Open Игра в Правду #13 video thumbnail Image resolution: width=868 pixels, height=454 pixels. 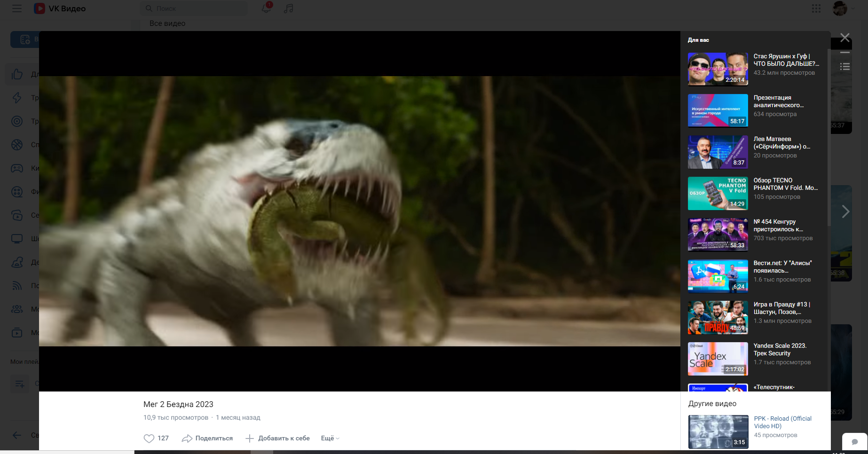(x=718, y=317)
